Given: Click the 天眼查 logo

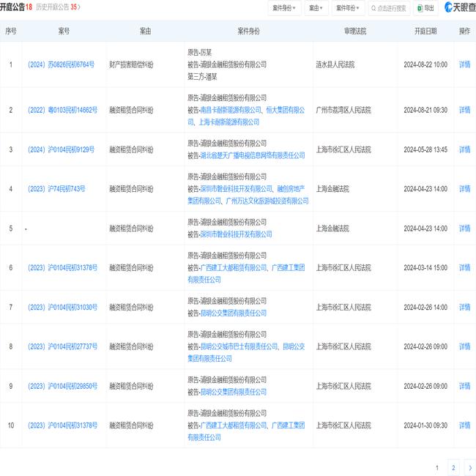Looking at the screenshot, I should click(460, 7).
